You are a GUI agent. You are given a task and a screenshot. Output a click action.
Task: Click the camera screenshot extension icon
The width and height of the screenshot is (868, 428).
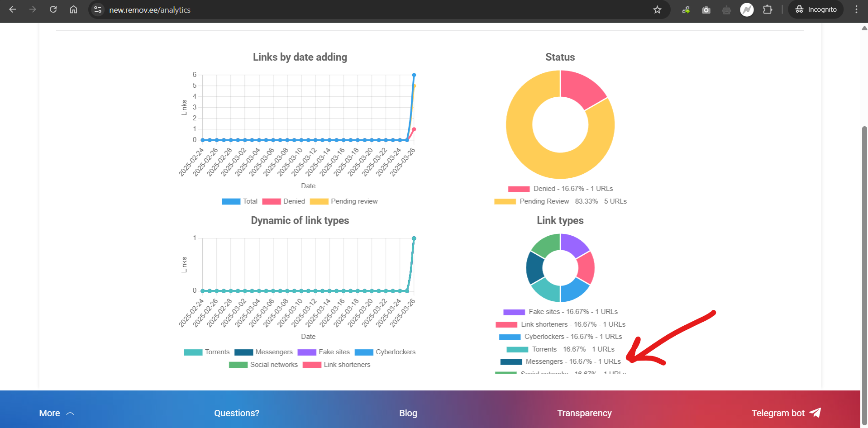point(706,10)
